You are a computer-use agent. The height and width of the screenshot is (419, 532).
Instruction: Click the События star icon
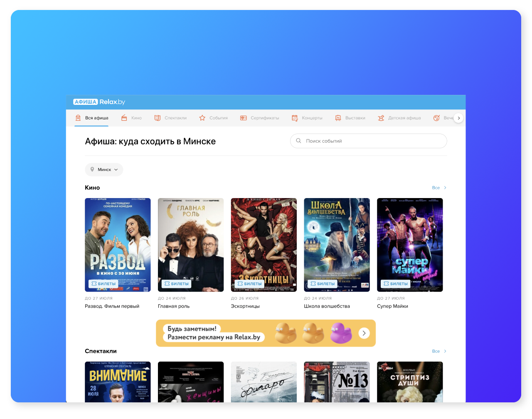pyautogui.click(x=202, y=118)
